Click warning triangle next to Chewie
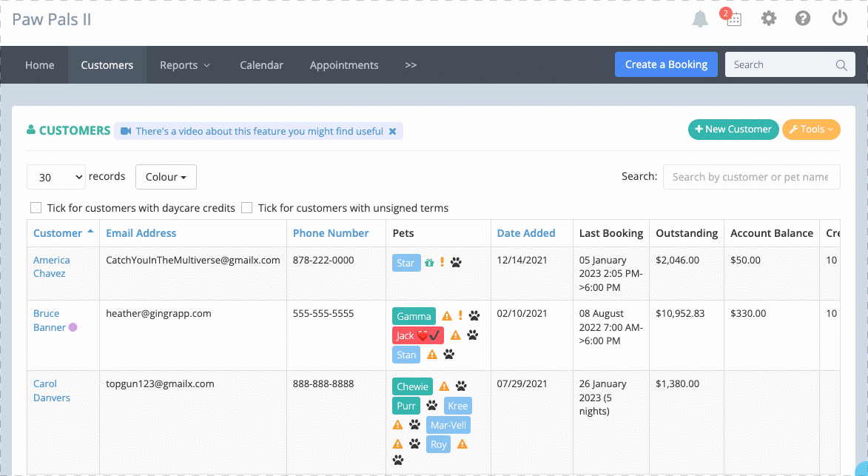The image size is (868, 476). point(444,386)
